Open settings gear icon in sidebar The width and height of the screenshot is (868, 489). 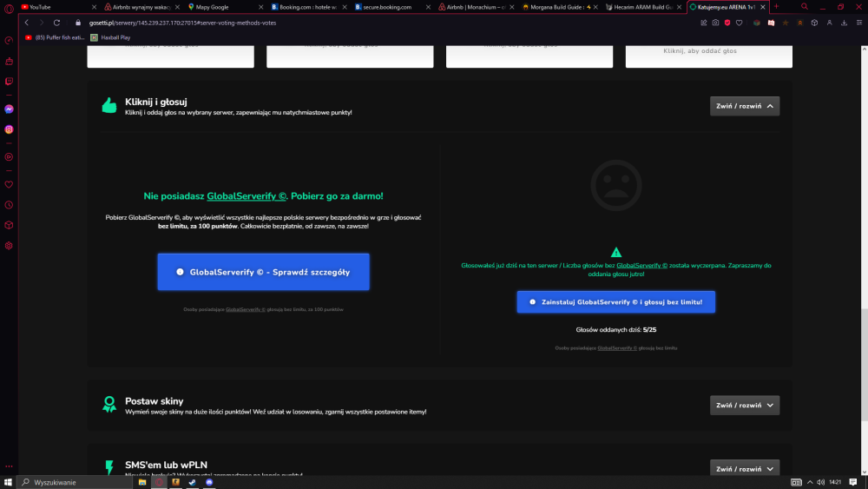point(9,246)
